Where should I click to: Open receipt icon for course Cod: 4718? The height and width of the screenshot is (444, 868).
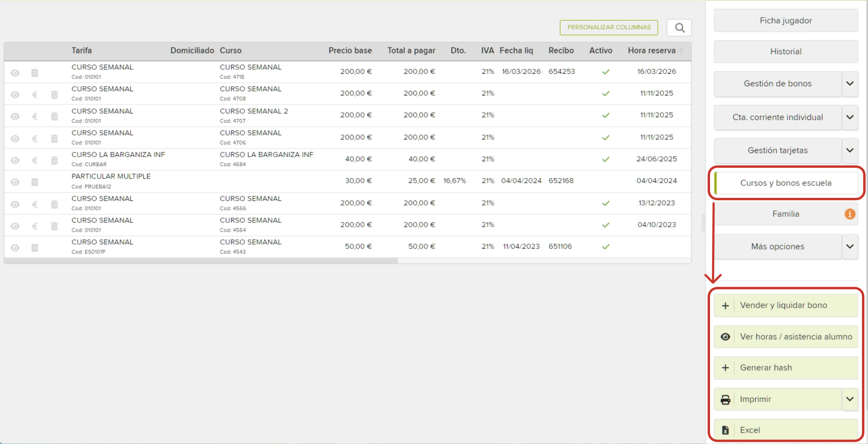pos(35,73)
